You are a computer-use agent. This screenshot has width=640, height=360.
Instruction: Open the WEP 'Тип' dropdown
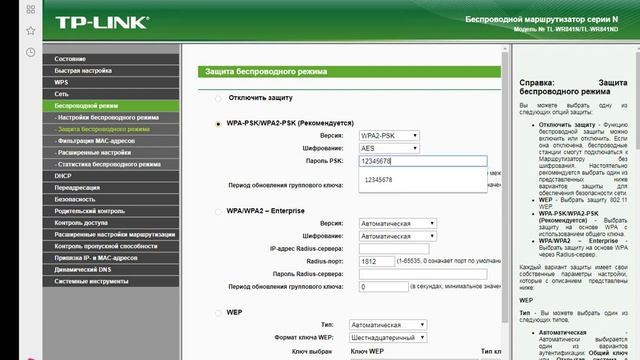(x=388, y=325)
